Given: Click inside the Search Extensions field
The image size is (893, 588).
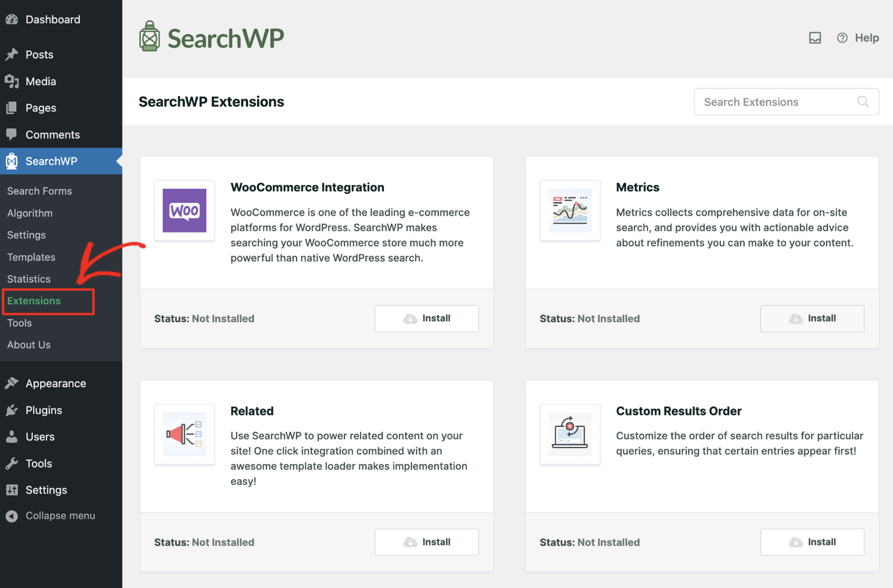Looking at the screenshot, I should coord(786,102).
